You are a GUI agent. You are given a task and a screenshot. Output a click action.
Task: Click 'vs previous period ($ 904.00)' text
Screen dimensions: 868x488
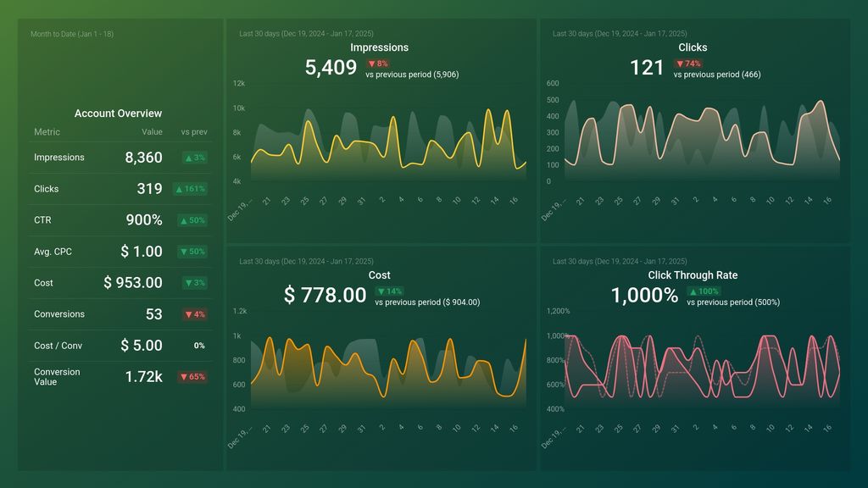pyautogui.click(x=427, y=302)
